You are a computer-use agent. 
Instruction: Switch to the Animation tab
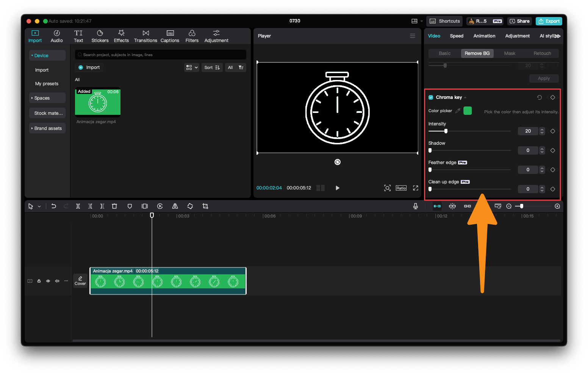point(484,36)
